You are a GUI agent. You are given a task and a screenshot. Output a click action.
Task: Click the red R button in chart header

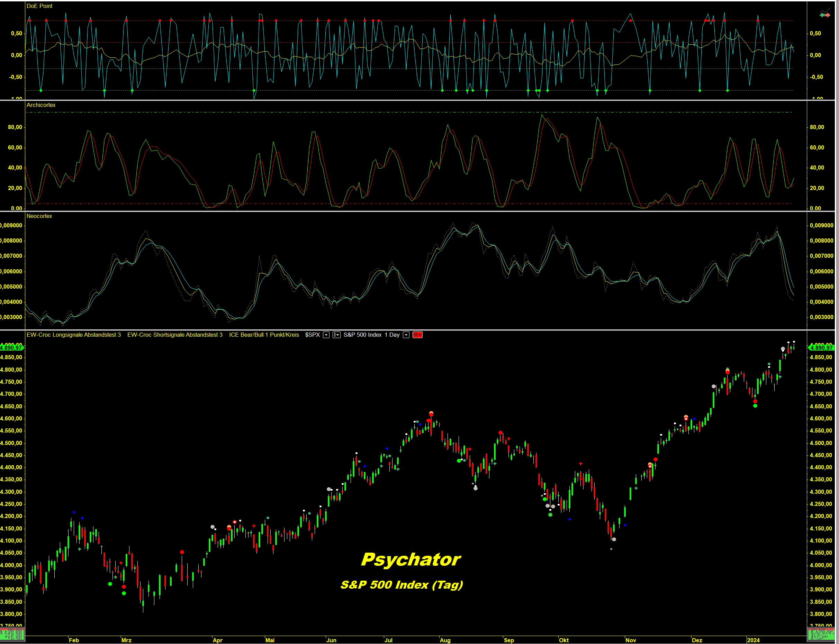pos(417,335)
